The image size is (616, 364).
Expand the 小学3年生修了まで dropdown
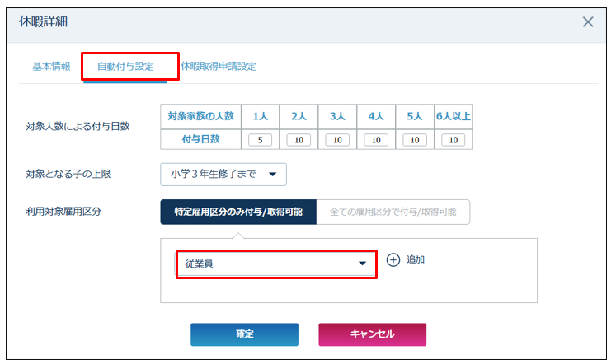(x=223, y=174)
